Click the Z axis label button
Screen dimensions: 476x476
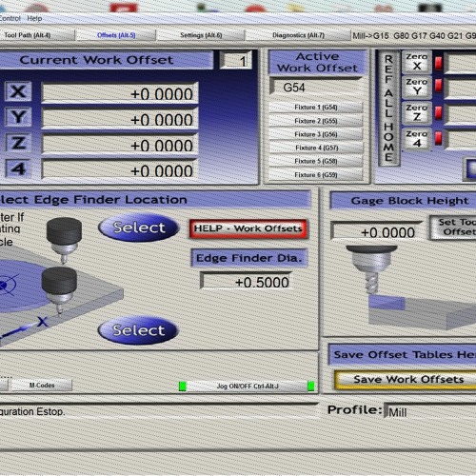(x=18, y=143)
